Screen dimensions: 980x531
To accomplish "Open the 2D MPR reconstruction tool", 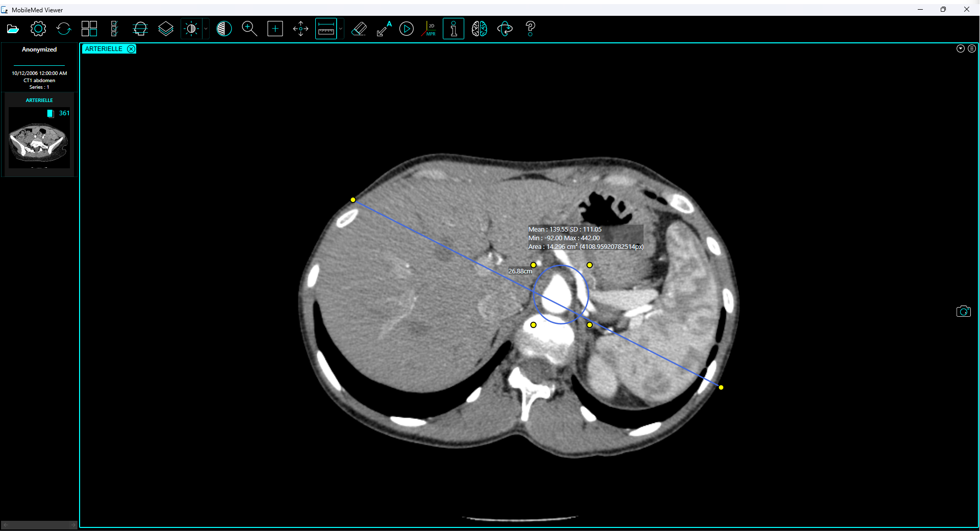I will click(x=429, y=29).
